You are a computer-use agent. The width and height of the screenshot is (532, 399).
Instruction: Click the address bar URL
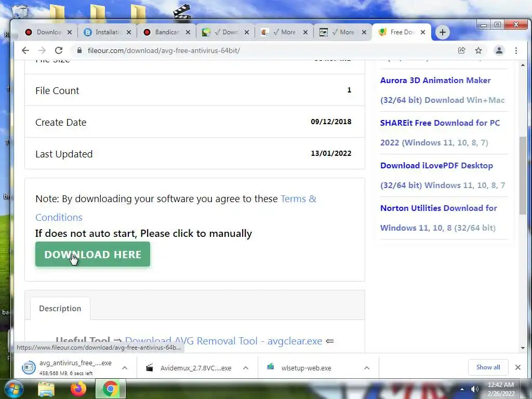click(x=164, y=50)
